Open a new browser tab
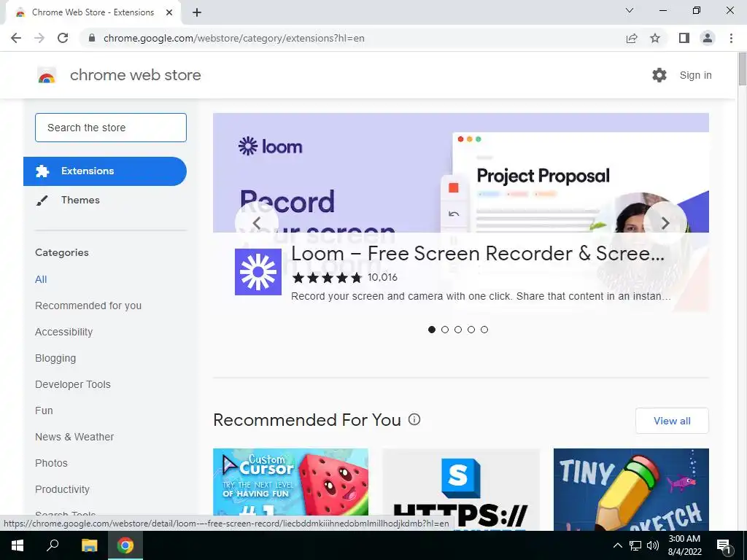 (197, 12)
